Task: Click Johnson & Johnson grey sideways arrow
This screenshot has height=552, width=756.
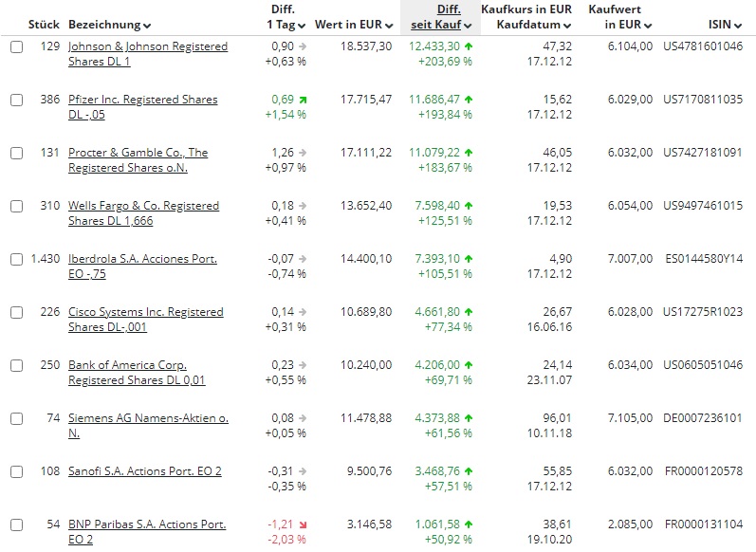Action: pos(303,46)
